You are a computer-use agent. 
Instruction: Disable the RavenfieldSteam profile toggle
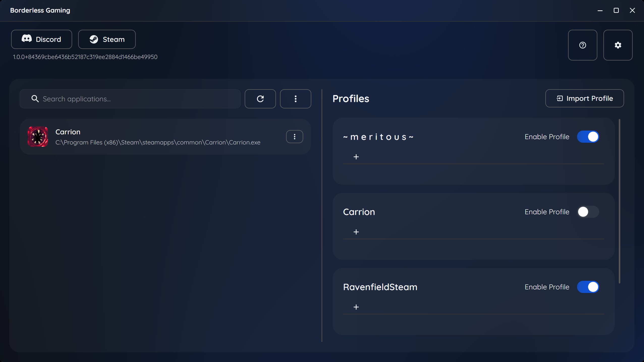(x=588, y=287)
